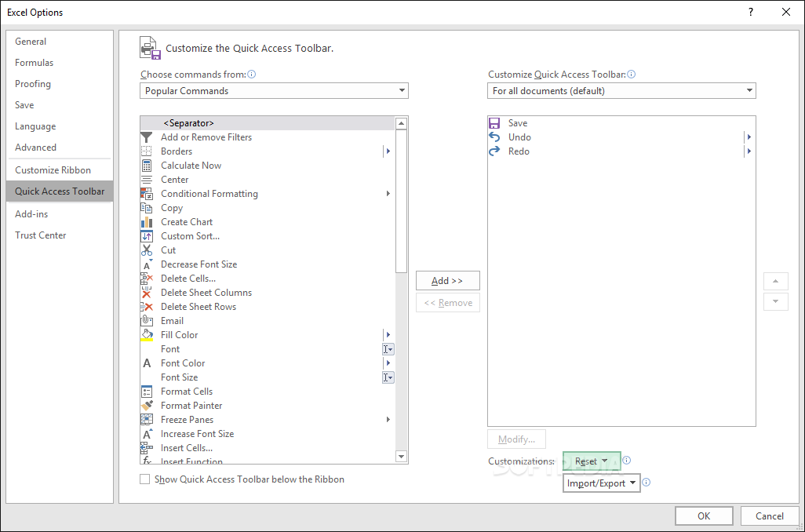Select the Font Size command row

pyautogui.click(x=268, y=377)
